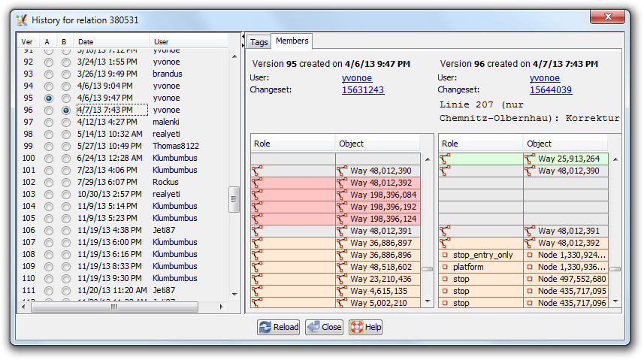Image resolution: width=644 pixels, height=360 pixels.
Task: Click the way icon beside Way 4,615,135
Action: point(342,291)
